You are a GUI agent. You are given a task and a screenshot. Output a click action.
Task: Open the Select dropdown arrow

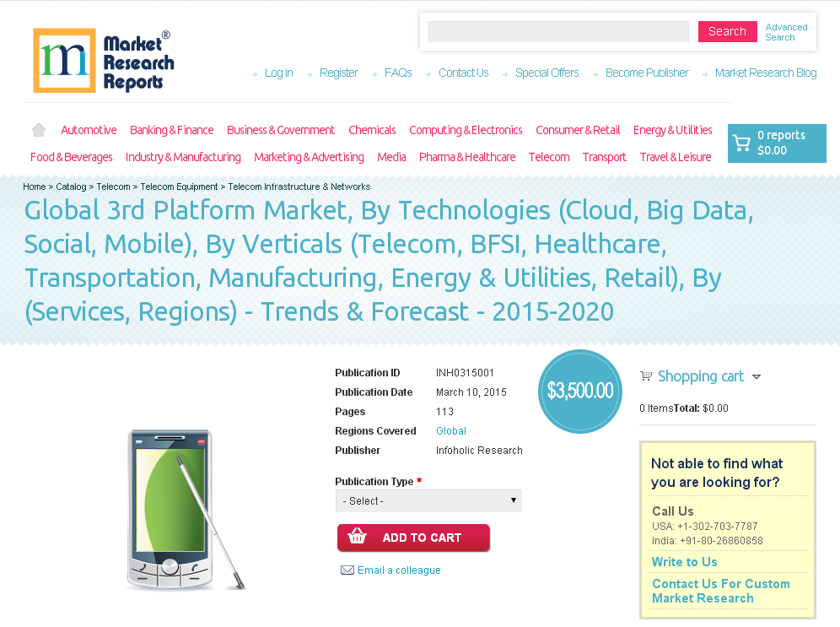(513, 500)
